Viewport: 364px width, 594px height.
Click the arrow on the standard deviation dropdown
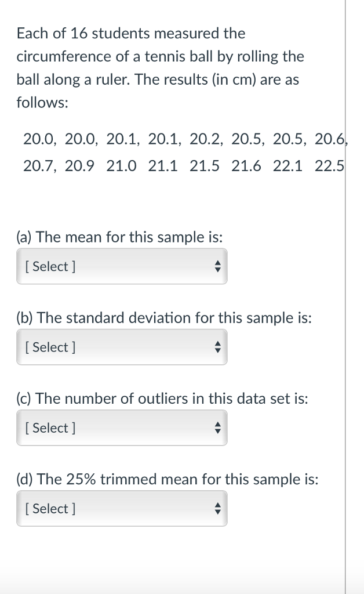[217, 347]
